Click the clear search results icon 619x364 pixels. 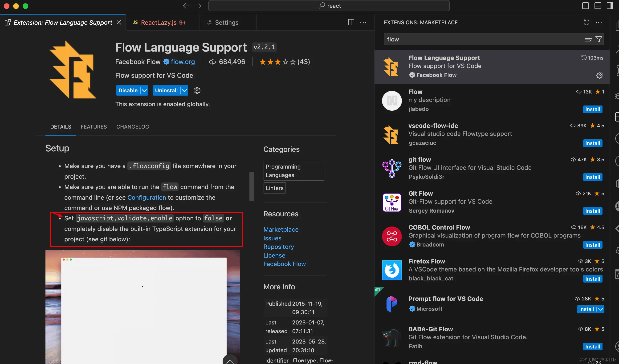point(588,39)
